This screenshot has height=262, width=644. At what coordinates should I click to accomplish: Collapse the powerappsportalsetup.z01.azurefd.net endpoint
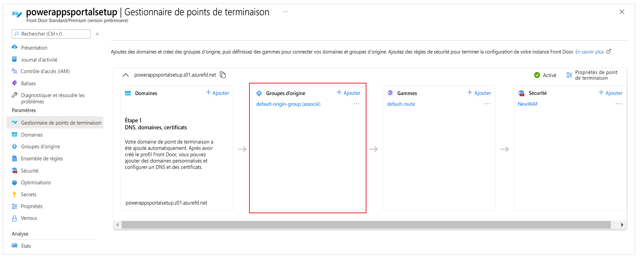[125, 75]
